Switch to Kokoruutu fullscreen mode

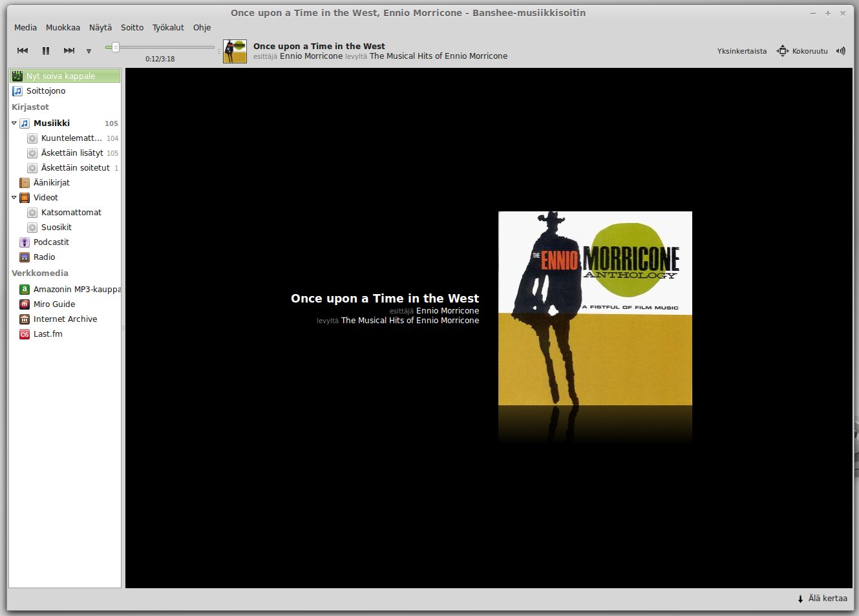[x=802, y=51]
